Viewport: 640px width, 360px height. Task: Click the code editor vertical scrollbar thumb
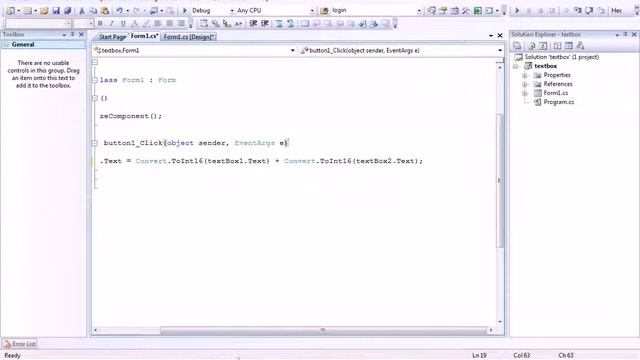point(500,180)
